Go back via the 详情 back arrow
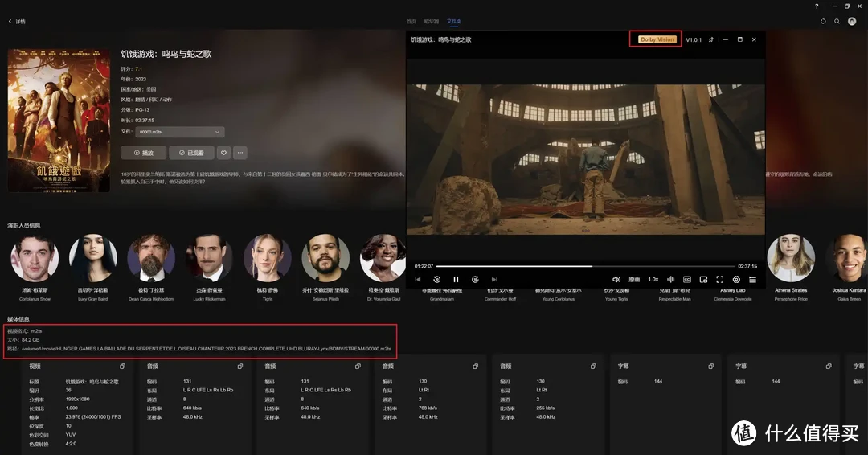Image resolution: width=868 pixels, height=455 pixels. pyautogui.click(x=10, y=22)
